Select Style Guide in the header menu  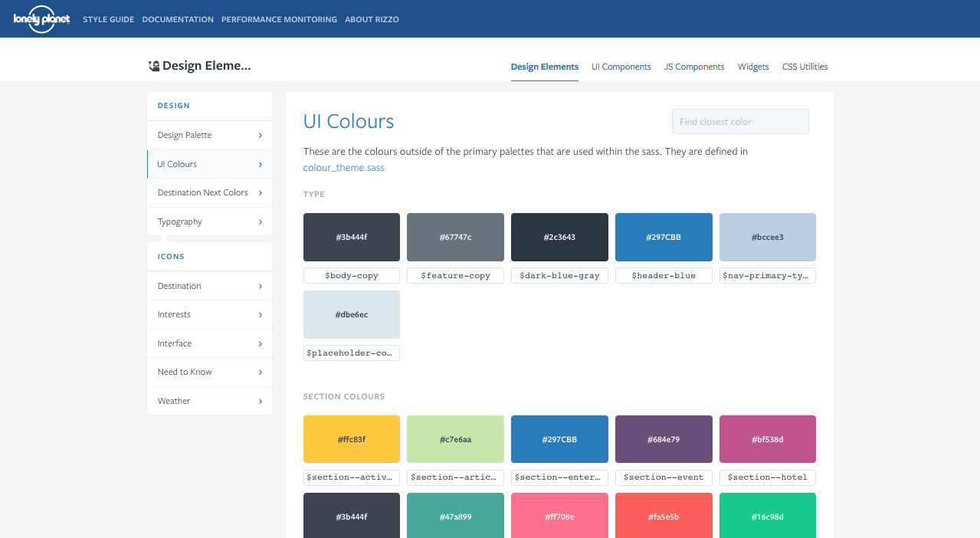tap(108, 19)
